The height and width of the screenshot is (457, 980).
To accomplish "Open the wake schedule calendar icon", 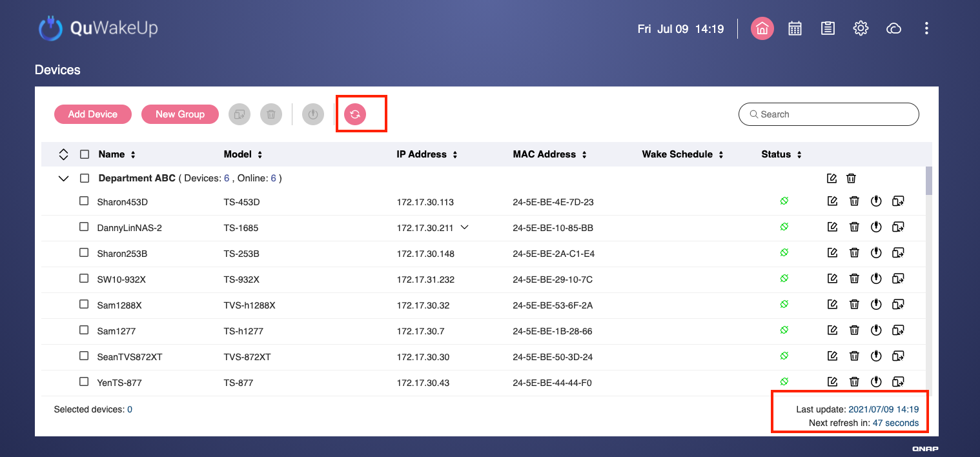I will tap(795, 28).
